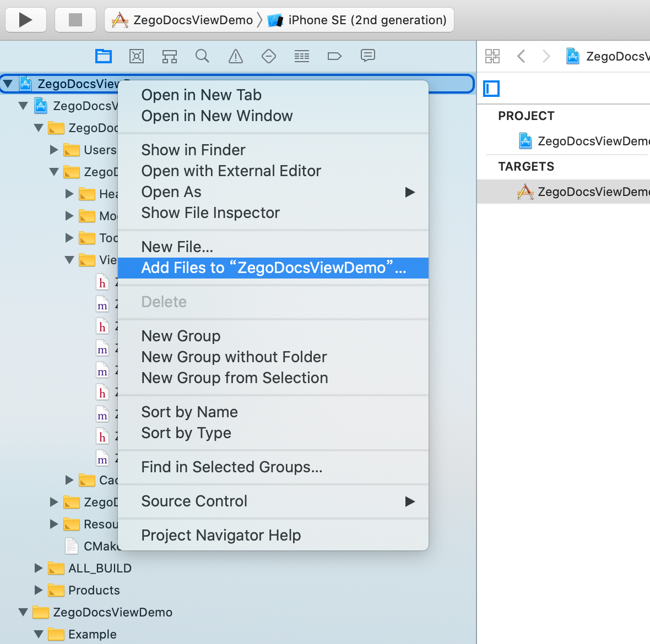Image resolution: width=650 pixels, height=644 pixels.
Task: Expand the Mo folder
Action: point(69,216)
